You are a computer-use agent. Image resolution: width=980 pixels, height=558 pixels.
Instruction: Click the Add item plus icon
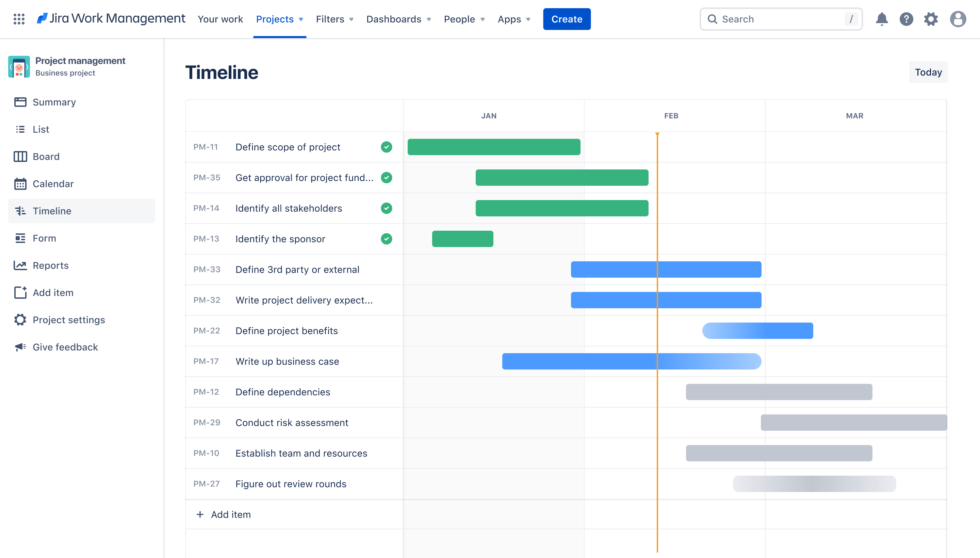tap(200, 514)
